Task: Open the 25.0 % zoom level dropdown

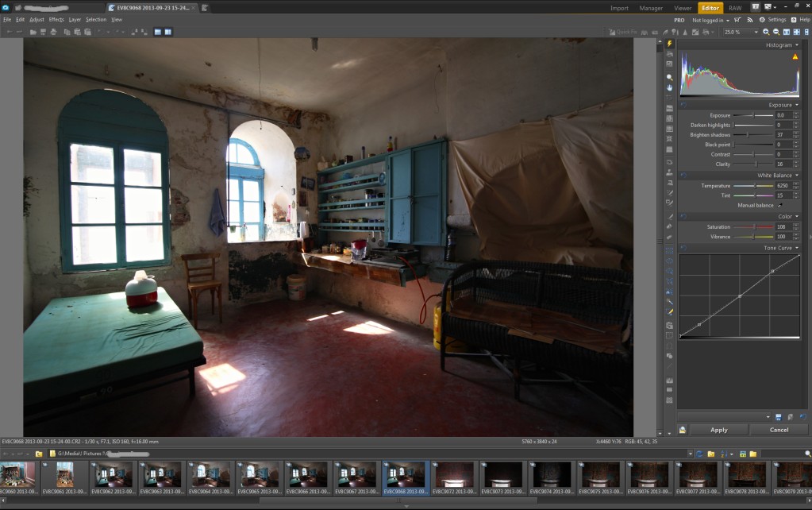Action: pos(756,32)
